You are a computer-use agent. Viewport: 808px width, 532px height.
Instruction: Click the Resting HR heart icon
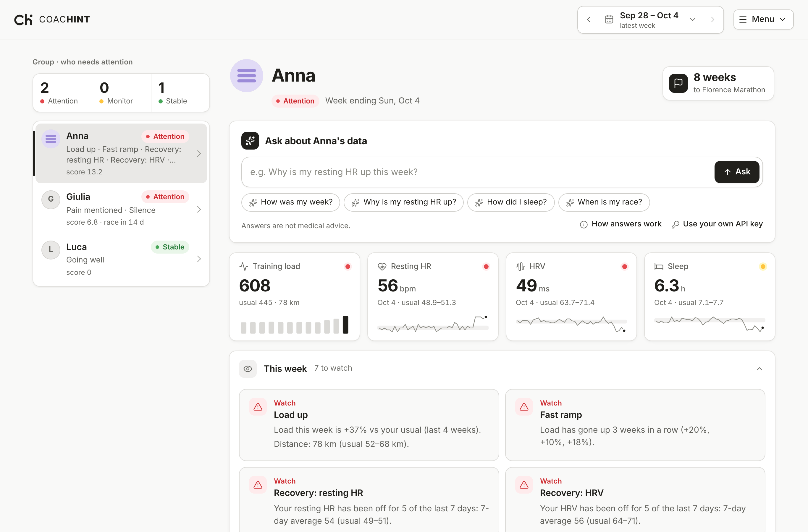pyautogui.click(x=382, y=266)
